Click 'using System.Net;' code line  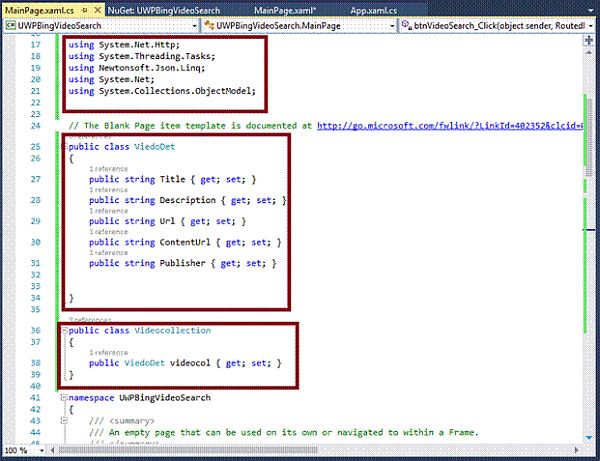tap(111, 80)
